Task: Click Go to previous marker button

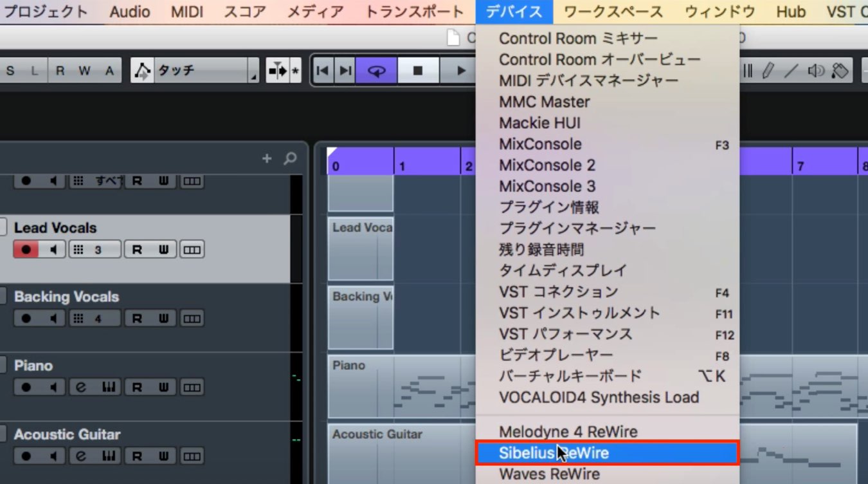Action: coord(323,71)
